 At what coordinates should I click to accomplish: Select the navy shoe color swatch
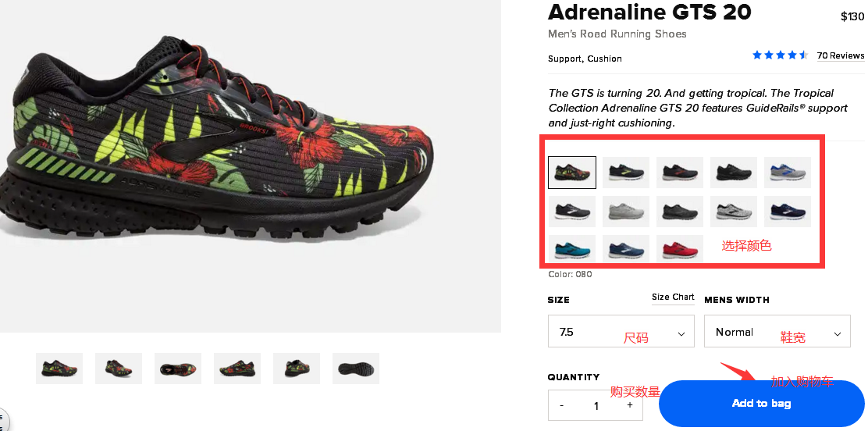pos(787,211)
